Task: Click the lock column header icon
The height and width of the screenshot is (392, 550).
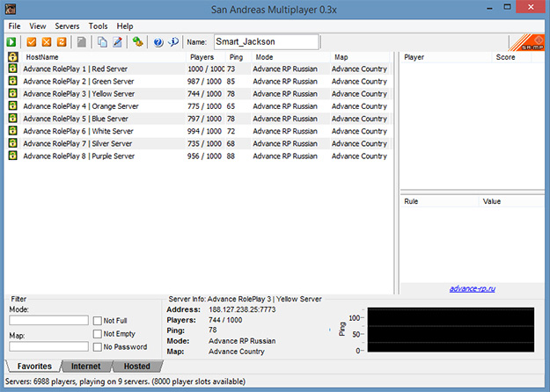Action: 13,57
